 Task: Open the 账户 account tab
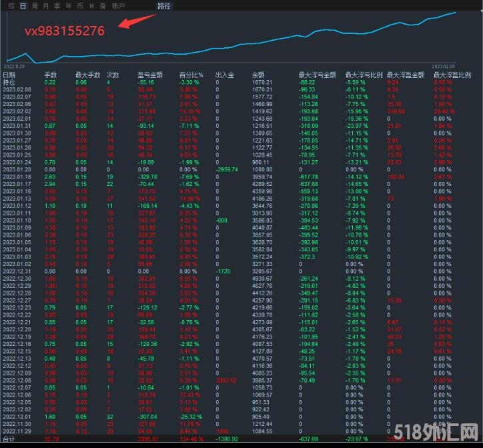[x=117, y=5]
